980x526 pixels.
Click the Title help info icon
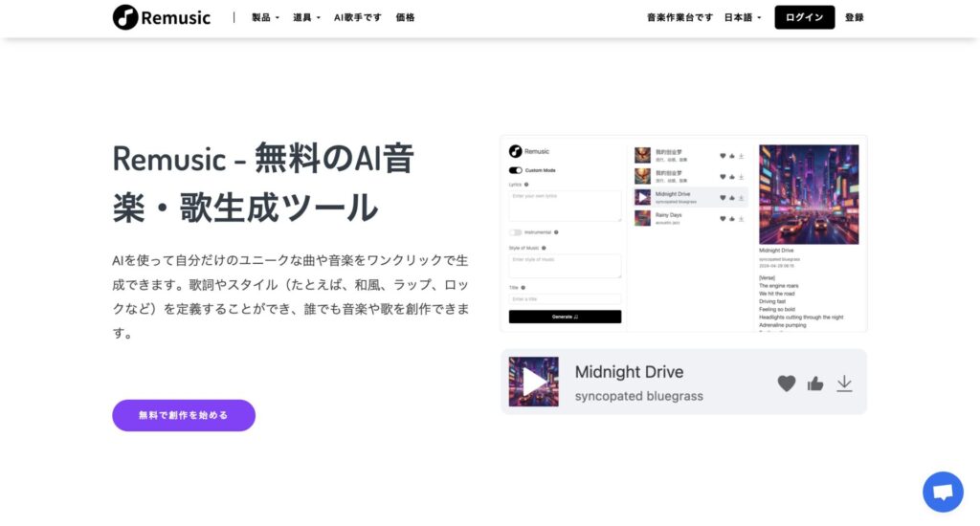tap(523, 287)
